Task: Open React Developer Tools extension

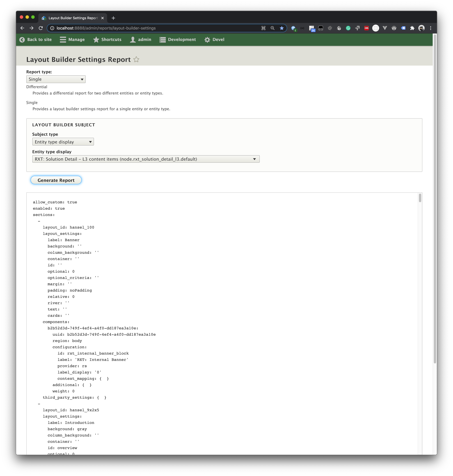Action: point(376,28)
